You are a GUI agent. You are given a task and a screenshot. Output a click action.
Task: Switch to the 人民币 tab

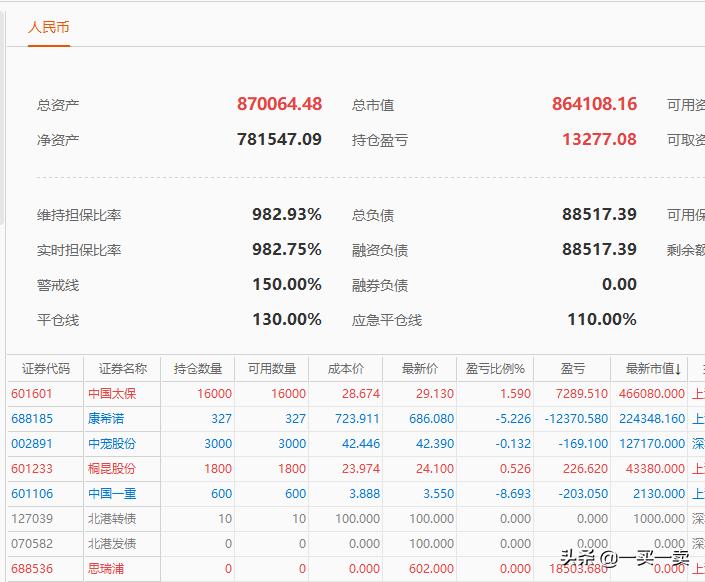click(48, 27)
